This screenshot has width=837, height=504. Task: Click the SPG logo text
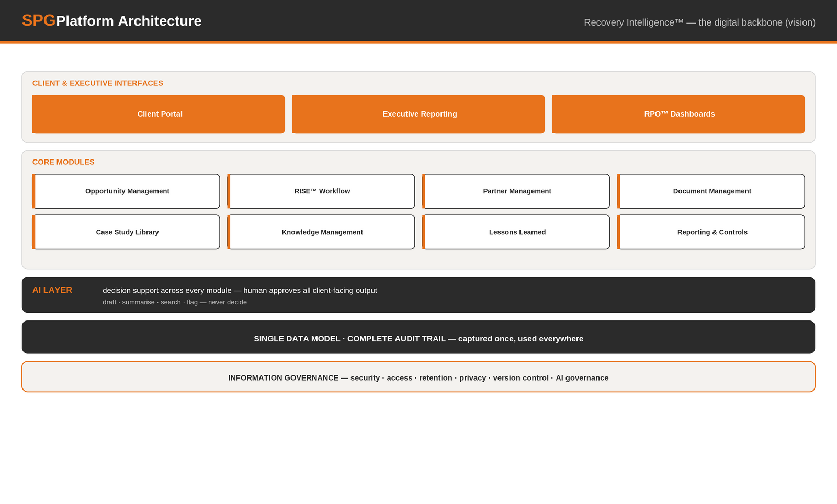point(39,20)
